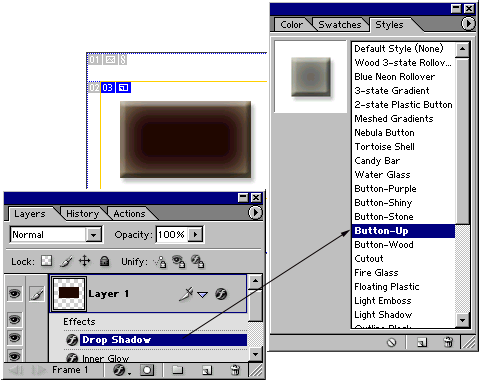Switch to the History tab
This screenshot has height=380, width=479.
83,214
